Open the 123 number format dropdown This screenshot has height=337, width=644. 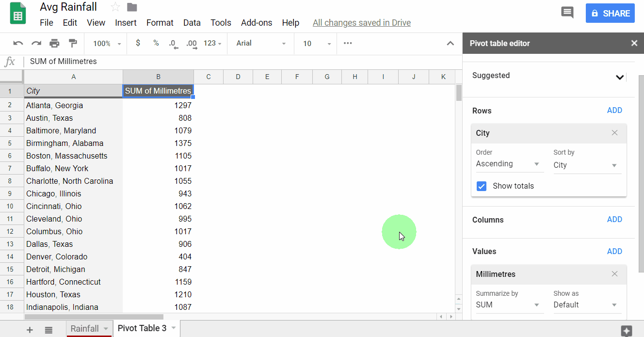click(x=212, y=43)
